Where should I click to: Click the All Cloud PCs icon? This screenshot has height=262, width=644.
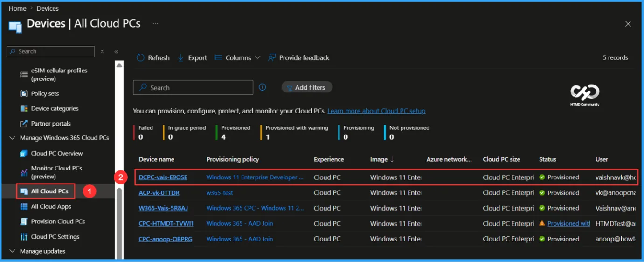coord(23,191)
